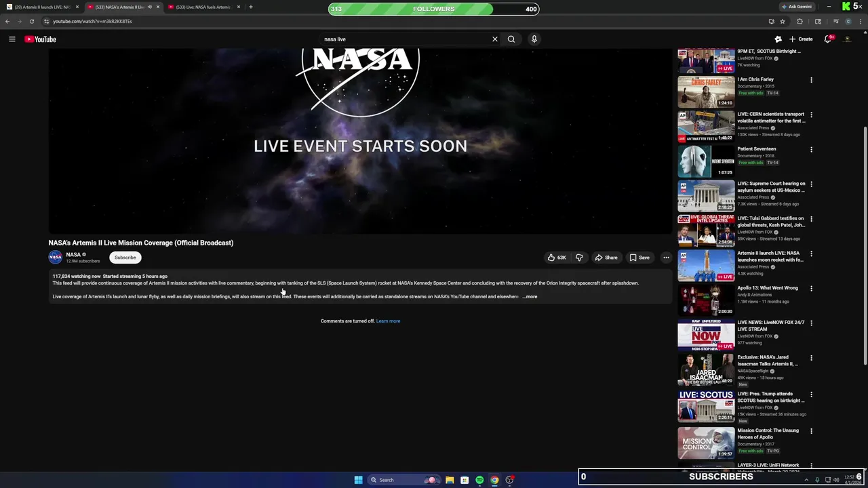Open the Artemis II launch LIVE AP thumbnail
Viewport: 868px width, 488px height.
pos(706,265)
